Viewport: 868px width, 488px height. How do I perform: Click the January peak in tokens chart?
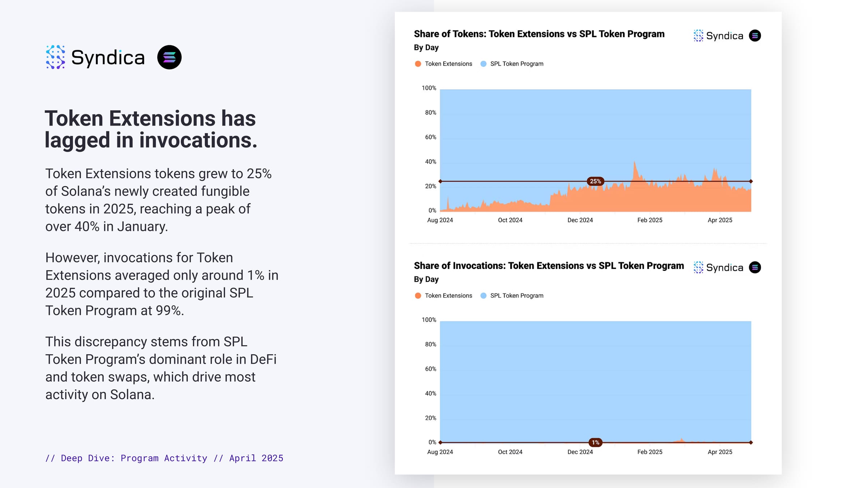[x=634, y=162]
